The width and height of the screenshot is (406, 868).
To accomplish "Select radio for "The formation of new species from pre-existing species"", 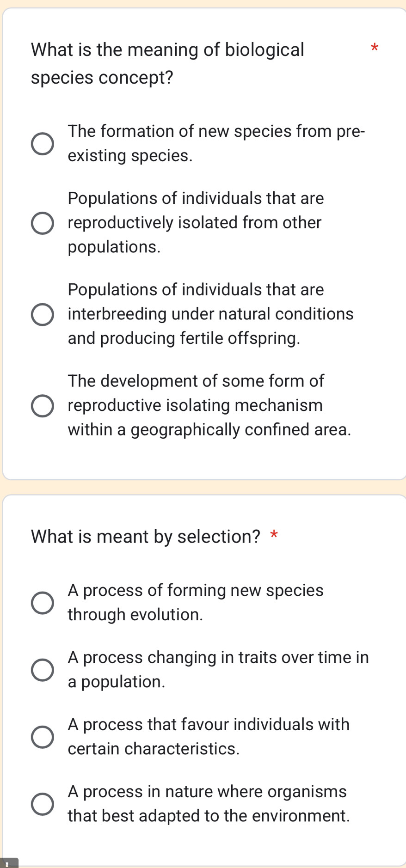I will (42, 143).
